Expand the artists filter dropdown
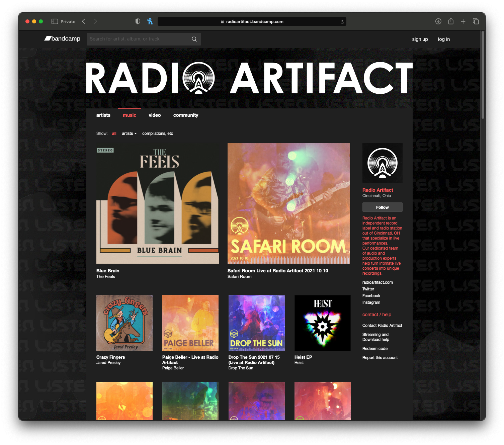 click(x=129, y=133)
